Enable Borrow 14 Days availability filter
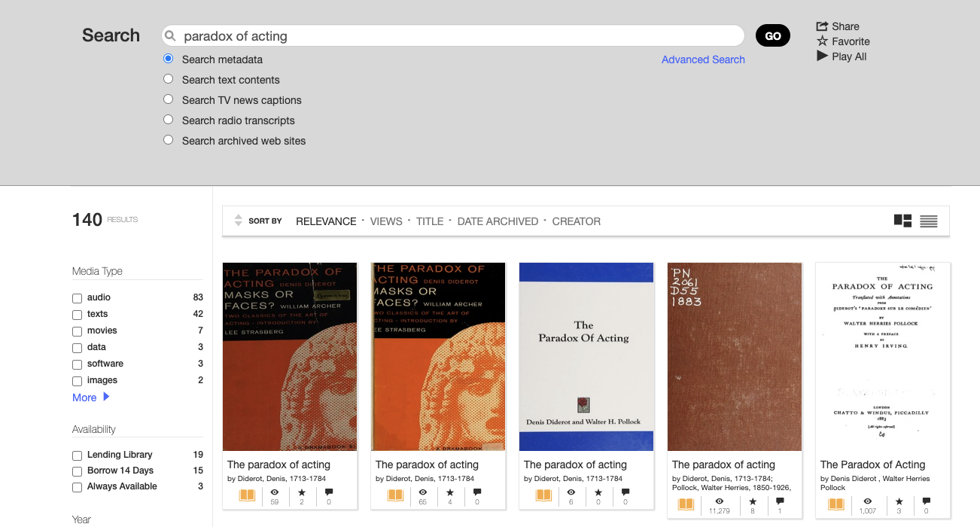This screenshot has width=980, height=527. pos(77,471)
